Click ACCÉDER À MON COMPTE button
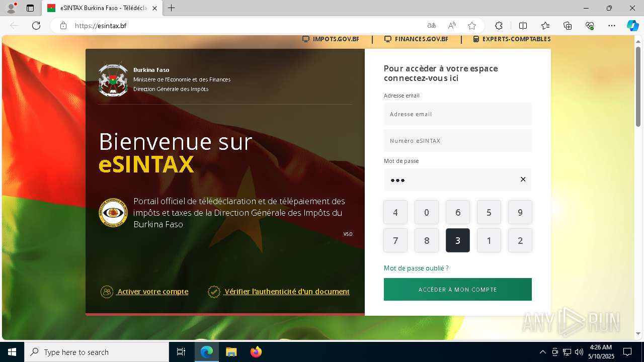The image size is (644, 362). coord(458,290)
